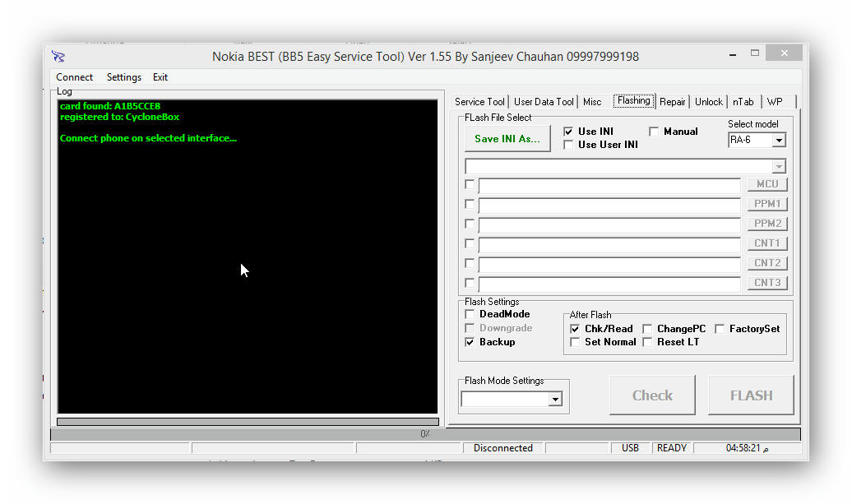The width and height of the screenshot is (852, 504).
Task: Click the Save INI As... button
Action: pyautogui.click(x=507, y=138)
